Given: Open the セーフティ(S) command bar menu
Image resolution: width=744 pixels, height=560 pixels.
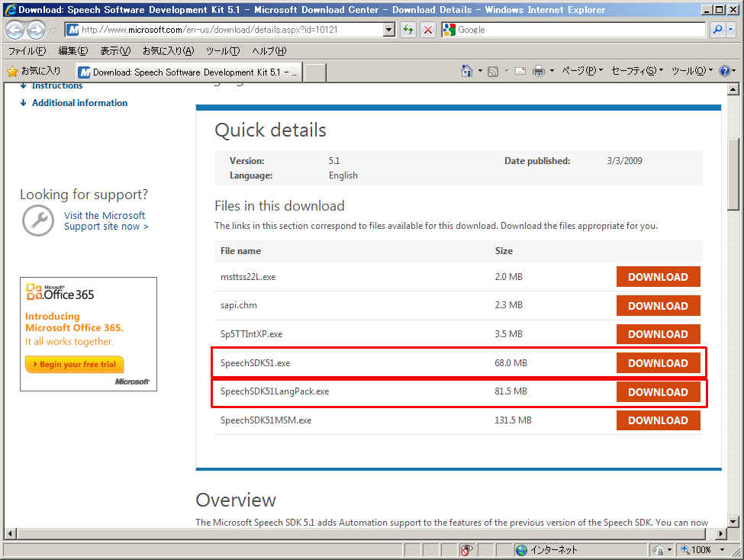Looking at the screenshot, I should tap(637, 71).
